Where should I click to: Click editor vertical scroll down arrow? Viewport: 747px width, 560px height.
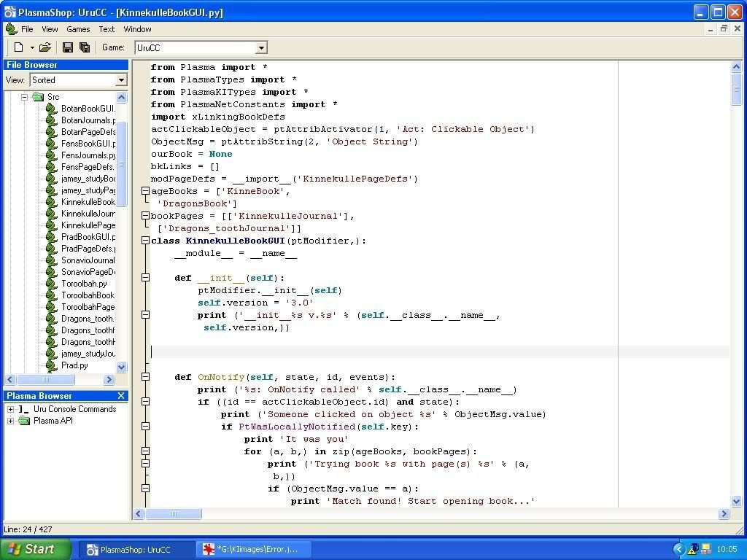[736, 501]
